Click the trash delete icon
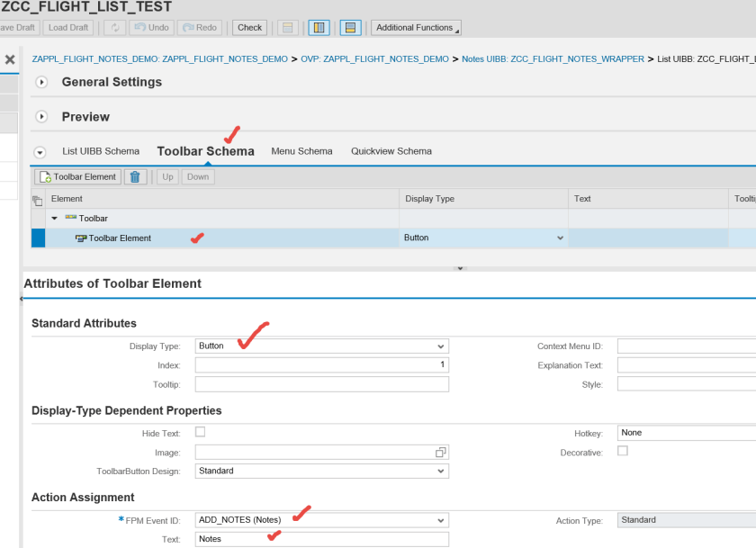The height and width of the screenshot is (548, 756). (135, 177)
